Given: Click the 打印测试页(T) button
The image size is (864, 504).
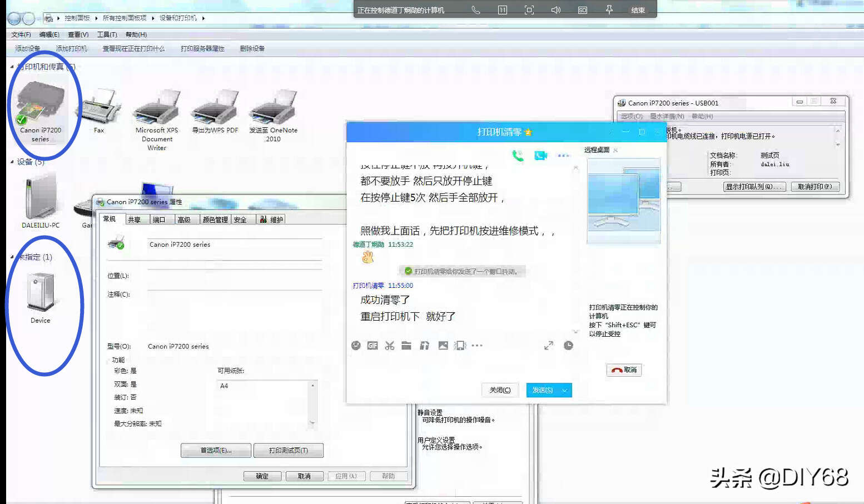Looking at the screenshot, I should click(x=289, y=451).
